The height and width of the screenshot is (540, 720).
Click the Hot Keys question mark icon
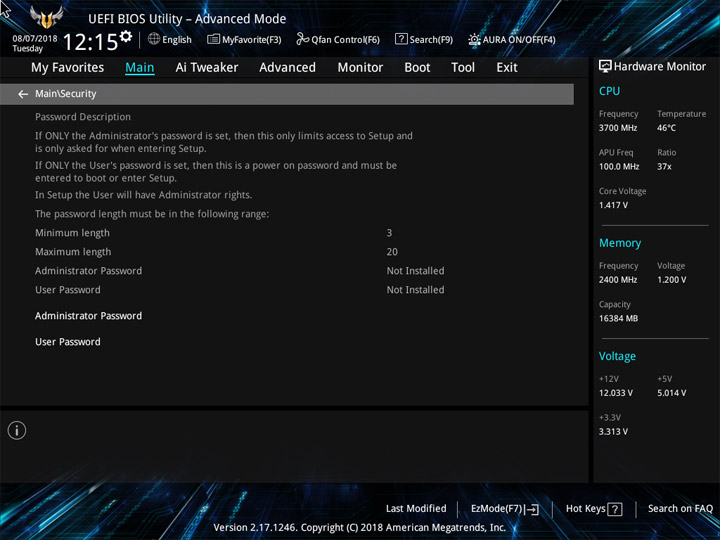[615, 509]
